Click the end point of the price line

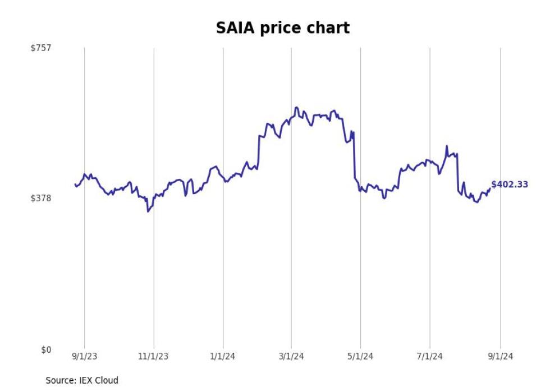click(489, 188)
